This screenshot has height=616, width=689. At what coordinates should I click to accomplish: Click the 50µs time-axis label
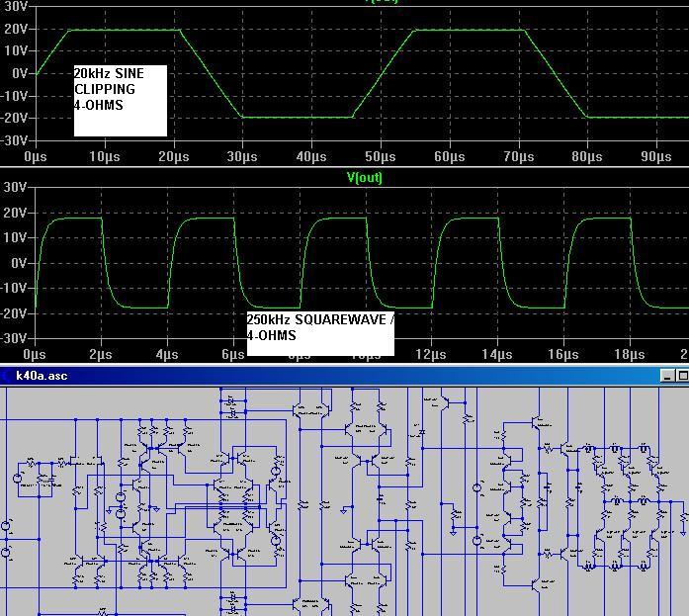coord(381,157)
